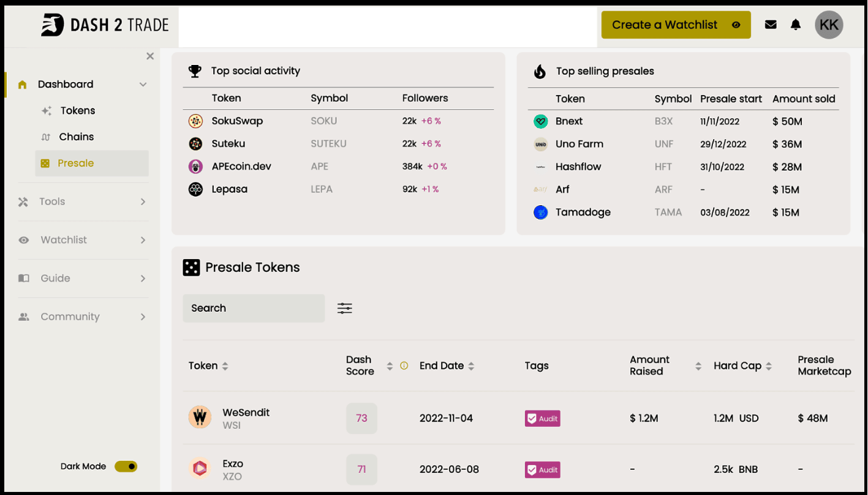Click the Presale dice icon in sidebar
The height and width of the screenshot is (495, 868).
point(45,163)
